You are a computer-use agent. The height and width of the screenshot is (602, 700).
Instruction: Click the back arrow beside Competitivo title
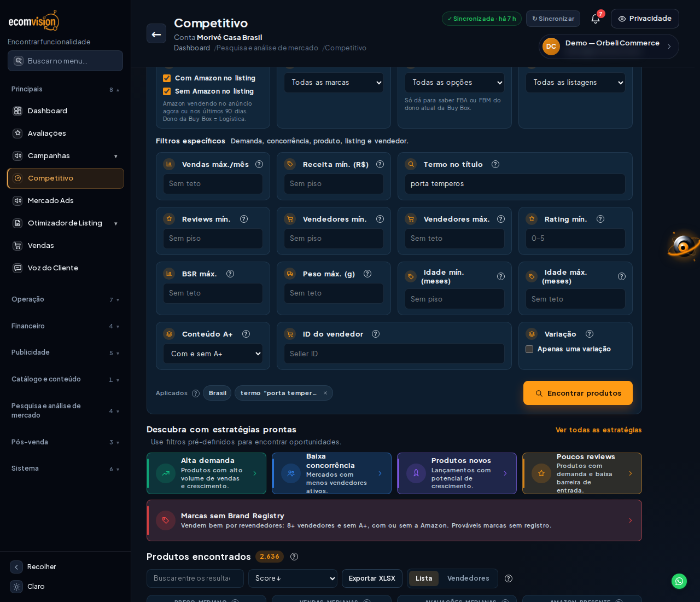(x=156, y=33)
